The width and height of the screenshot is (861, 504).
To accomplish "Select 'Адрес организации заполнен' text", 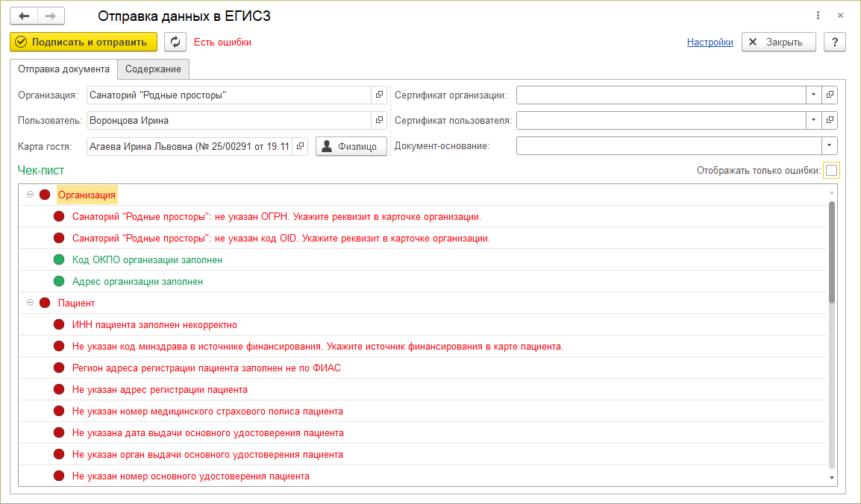I will coord(137,281).
